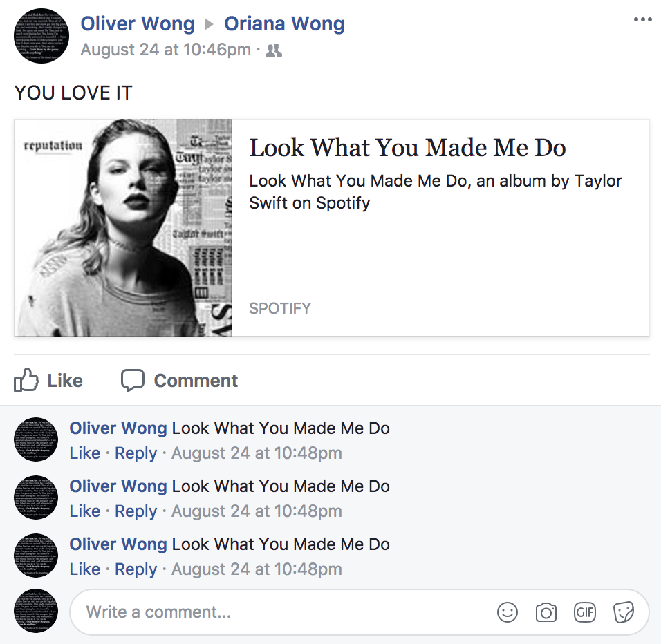The width and height of the screenshot is (661, 644).
Task: Click the August 24 at 10:46pm post timestamp
Action: (166, 50)
